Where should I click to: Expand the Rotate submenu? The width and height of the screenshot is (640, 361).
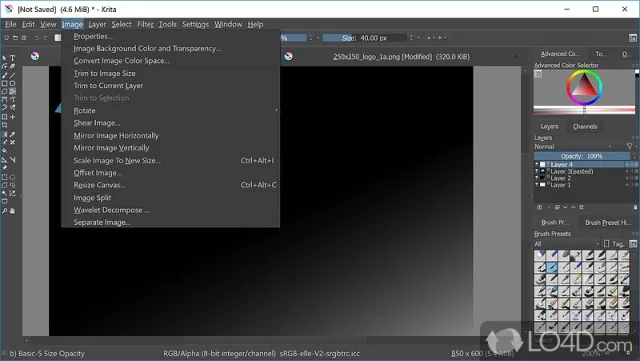point(170,110)
